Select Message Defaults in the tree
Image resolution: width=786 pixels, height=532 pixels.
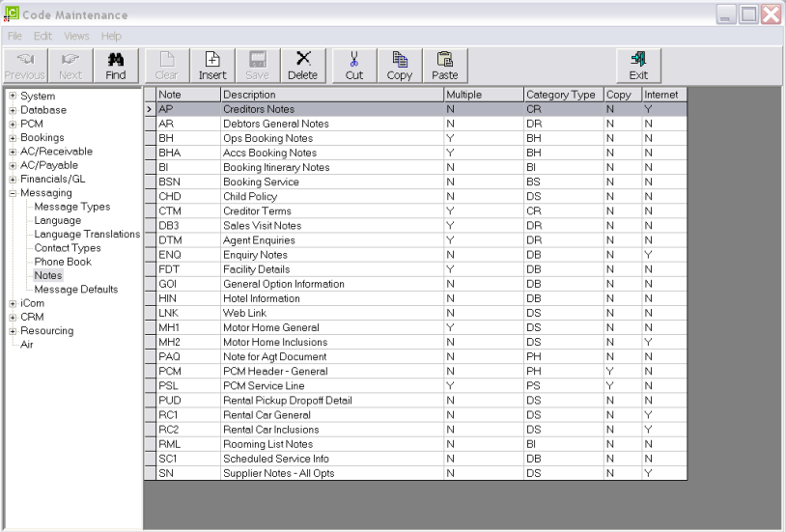76,290
